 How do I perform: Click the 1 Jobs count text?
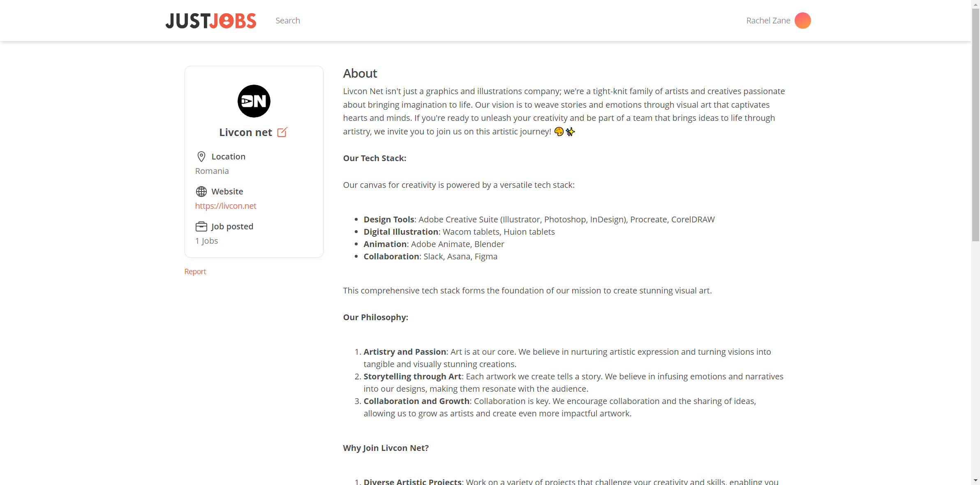(x=207, y=241)
